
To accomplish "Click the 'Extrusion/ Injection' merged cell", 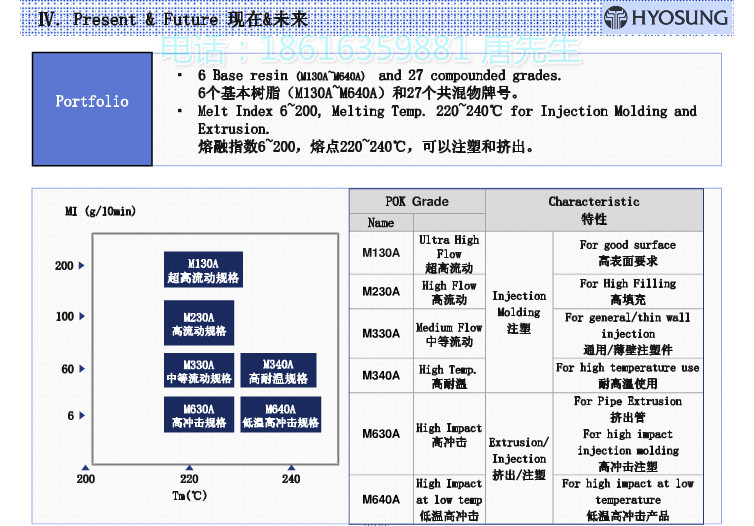I will [x=519, y=458].
